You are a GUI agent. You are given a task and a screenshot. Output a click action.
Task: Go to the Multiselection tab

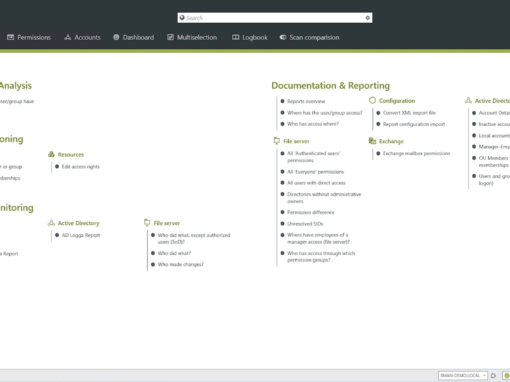pos(192,37)
